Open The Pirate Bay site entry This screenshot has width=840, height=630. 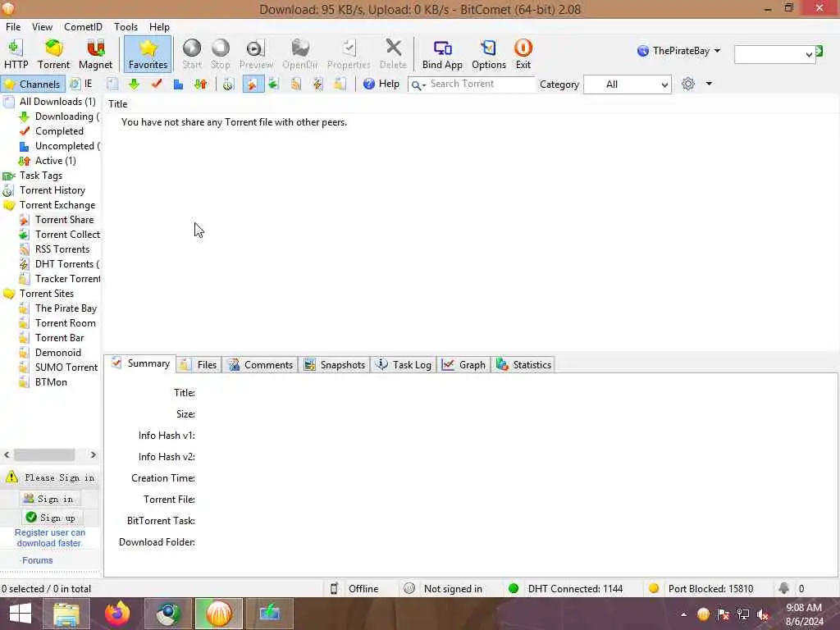click(x=66, y=308)
